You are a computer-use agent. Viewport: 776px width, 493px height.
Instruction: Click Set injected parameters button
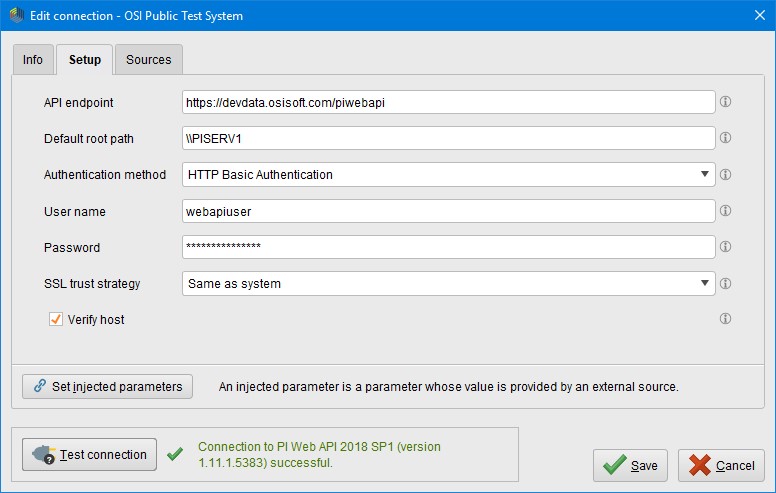pyautogui.click(x=108, y=386)
